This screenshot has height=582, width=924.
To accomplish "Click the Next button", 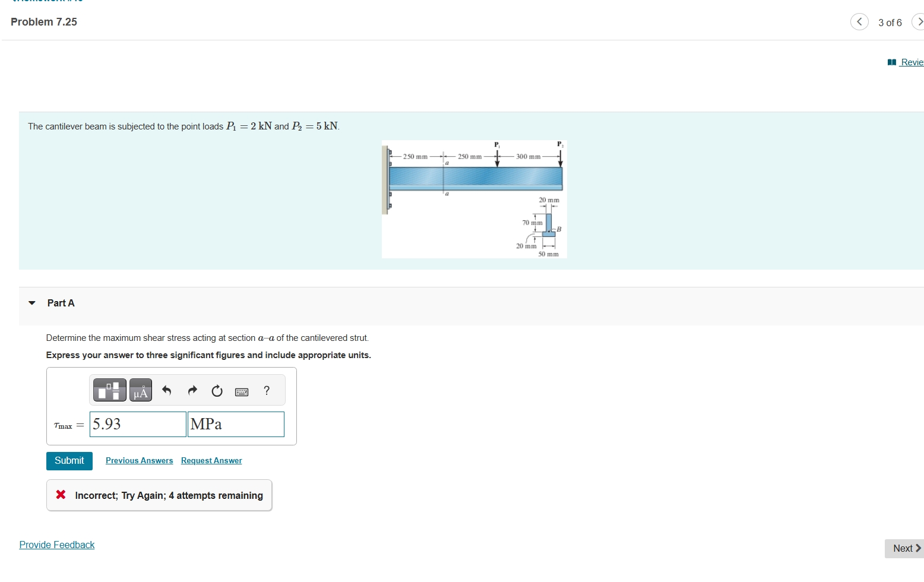I will pos(904,548).
